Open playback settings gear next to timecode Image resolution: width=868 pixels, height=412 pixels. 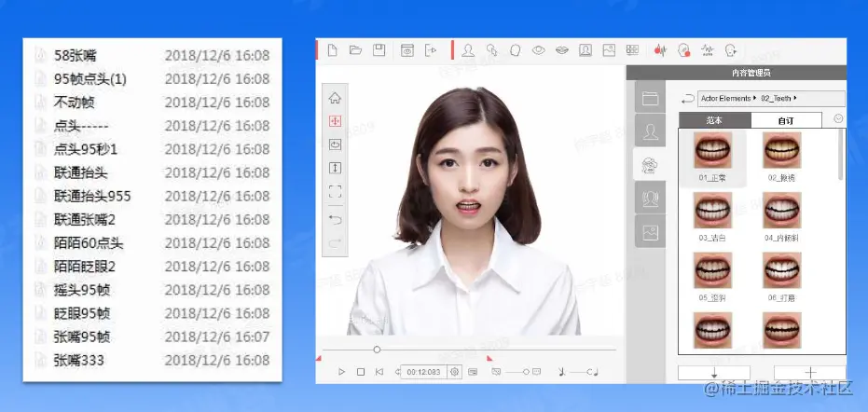pos(454,372)
